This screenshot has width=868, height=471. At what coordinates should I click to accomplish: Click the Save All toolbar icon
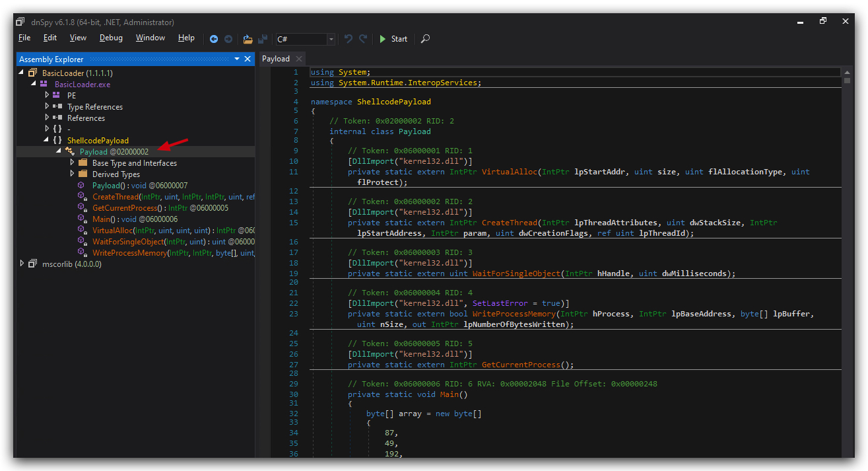pos(263,39)
